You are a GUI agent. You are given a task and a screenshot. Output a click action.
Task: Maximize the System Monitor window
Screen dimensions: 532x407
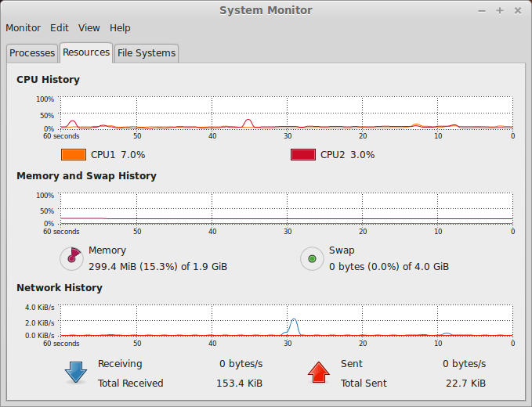(499, 11)
